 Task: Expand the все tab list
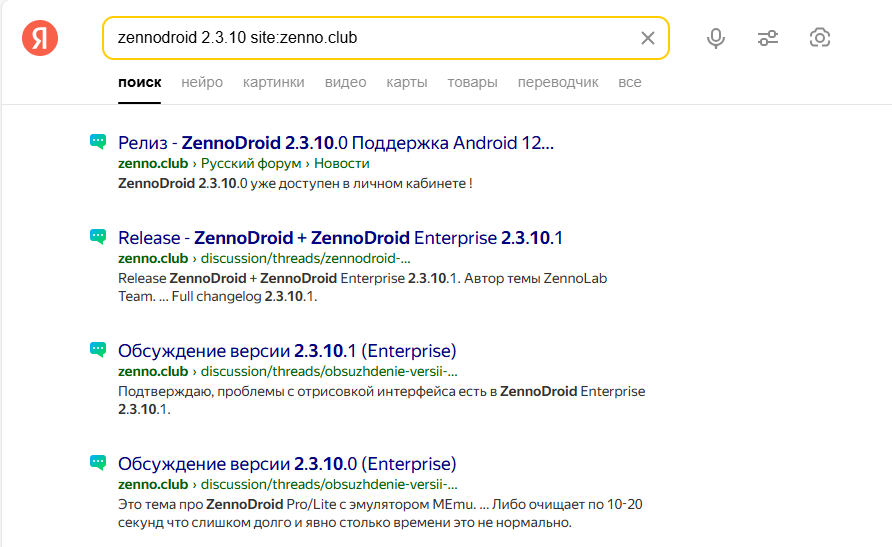(629, 82)
